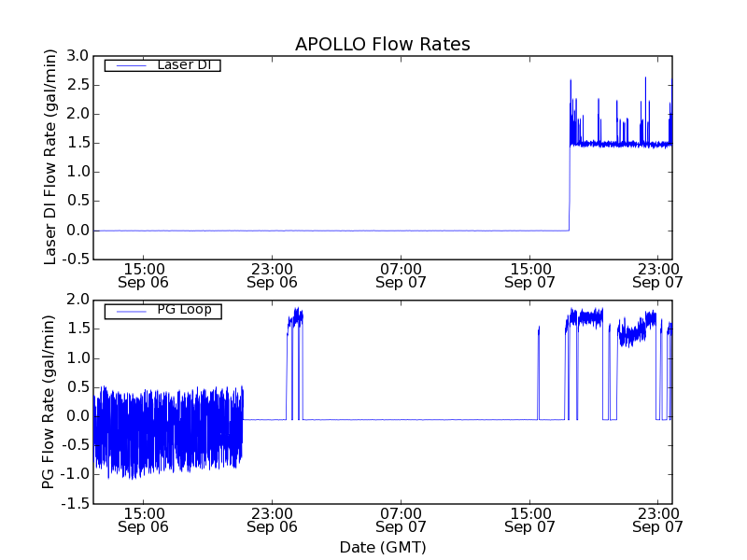Click the 0.5 tick on the PG Flow y-axis
This screenshot has height=560, width=747.
coord(78,387)
